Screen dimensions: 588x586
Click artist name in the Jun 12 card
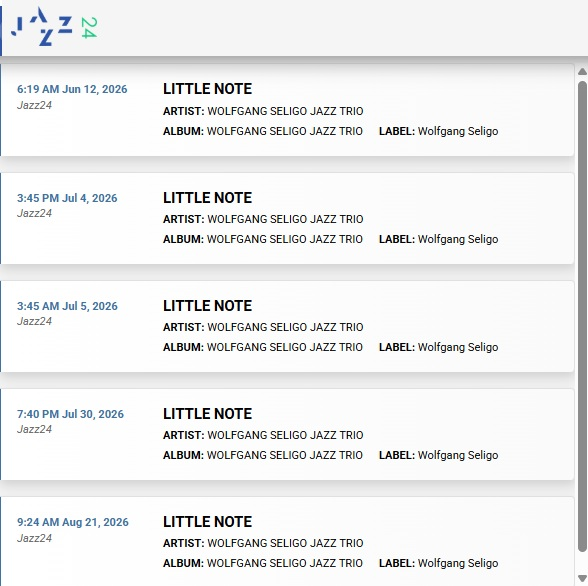[x=285, y=111]
